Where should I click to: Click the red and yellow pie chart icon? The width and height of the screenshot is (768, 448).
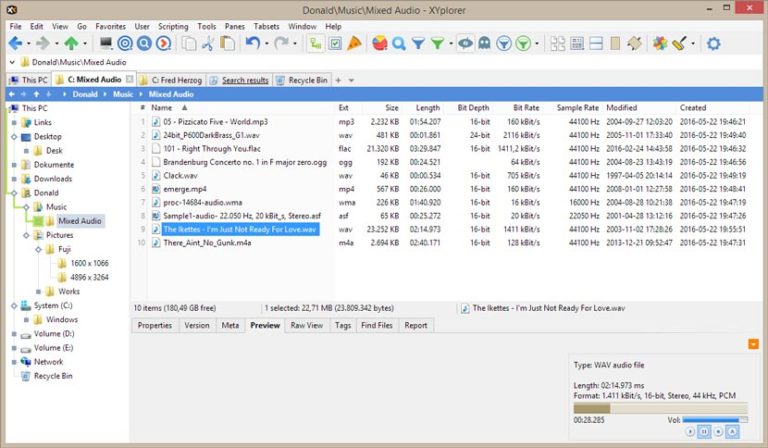point(380,44)
